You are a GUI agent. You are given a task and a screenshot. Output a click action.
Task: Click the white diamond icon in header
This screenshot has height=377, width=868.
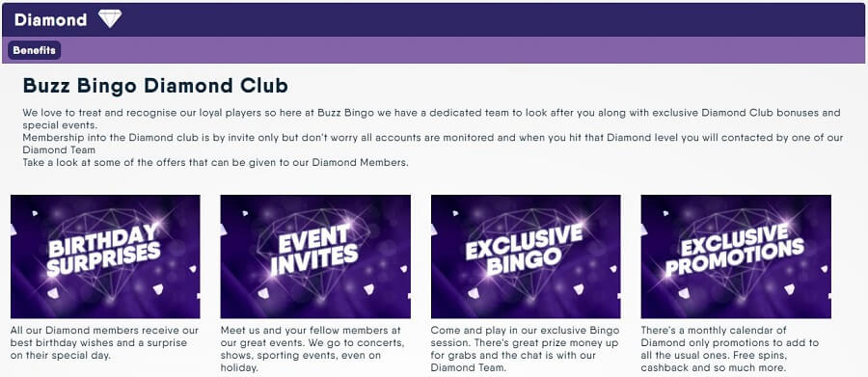point(110,19)
